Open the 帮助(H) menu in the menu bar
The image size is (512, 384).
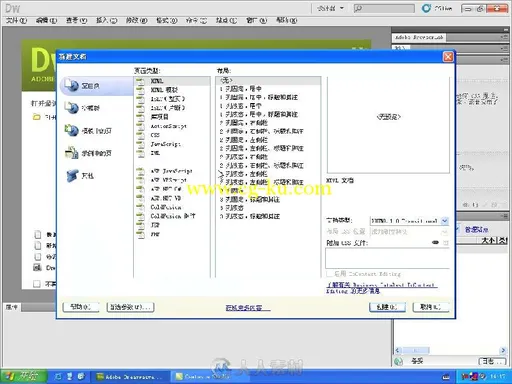click(286, 21)
